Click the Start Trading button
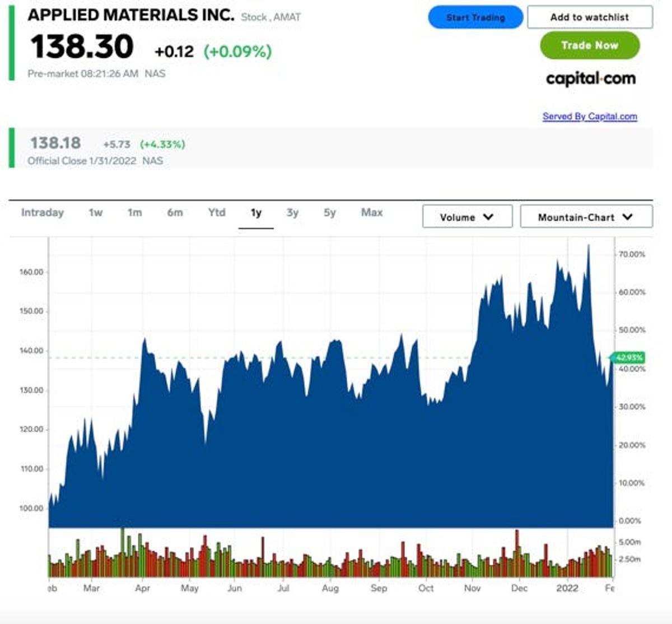The height and width of the screenshot is (624, 672). coord(475,17)
